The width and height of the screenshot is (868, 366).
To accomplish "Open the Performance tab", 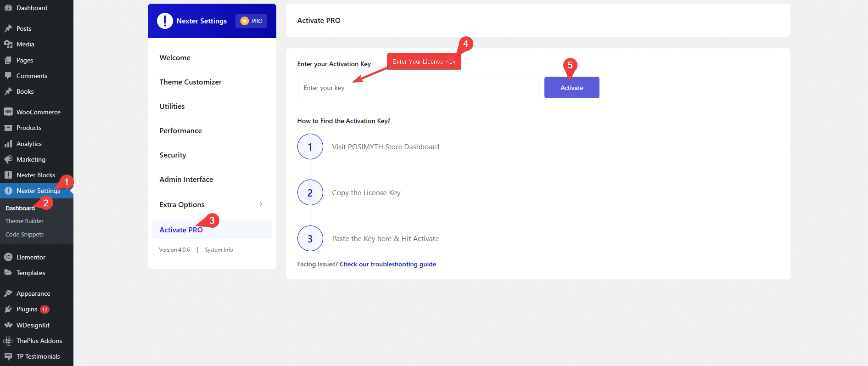I will pyautogui.click(x=181, y=130).
